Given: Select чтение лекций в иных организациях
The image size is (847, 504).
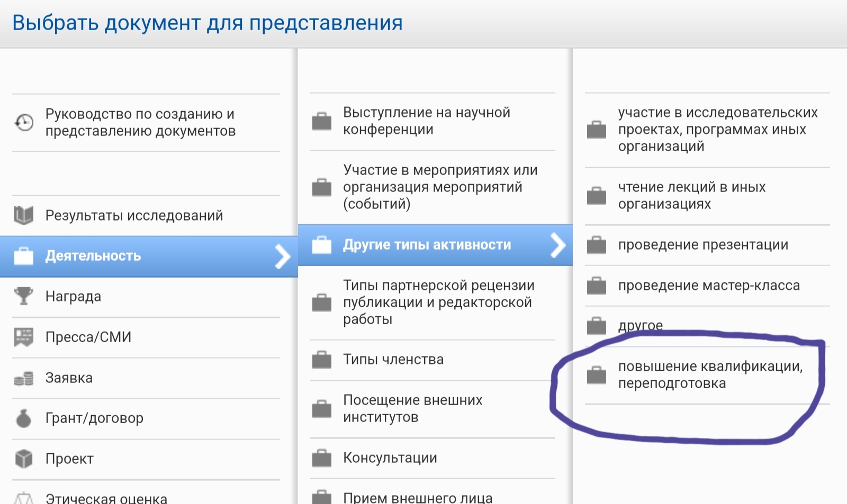Looking at the screenshot, I should click(x=707, y=196).
